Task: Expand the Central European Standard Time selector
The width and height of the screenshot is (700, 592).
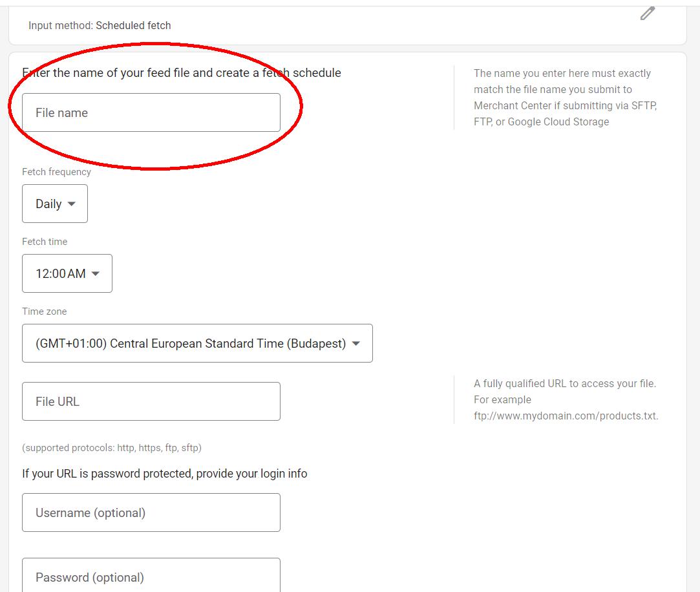Action: 196,343
